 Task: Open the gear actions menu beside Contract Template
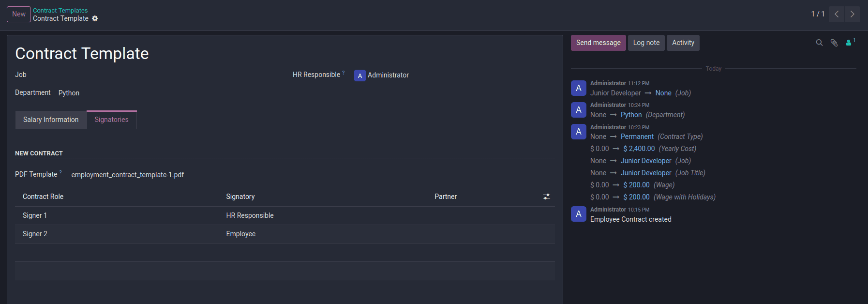tap(95, 18)
